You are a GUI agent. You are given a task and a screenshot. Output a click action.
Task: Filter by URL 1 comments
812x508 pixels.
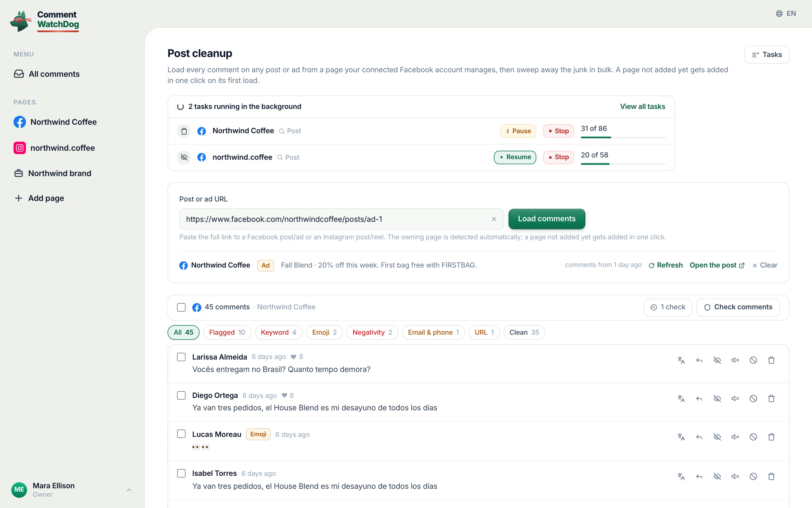point(484,333)
